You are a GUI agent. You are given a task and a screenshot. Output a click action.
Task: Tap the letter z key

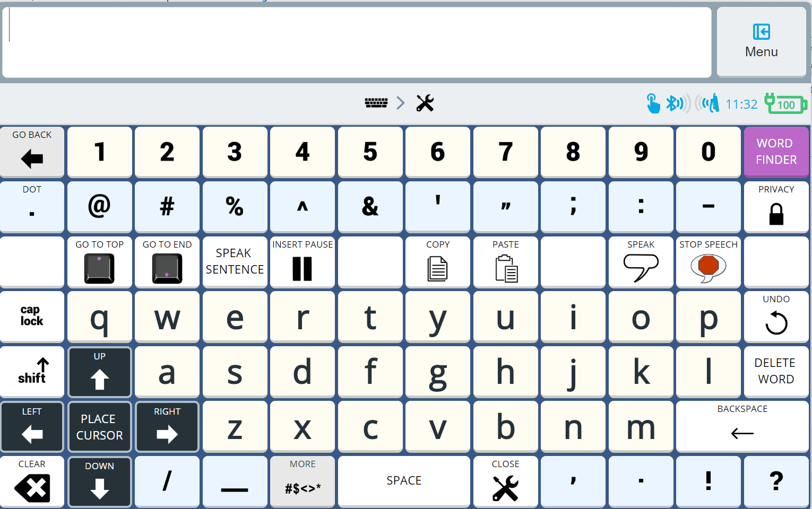pyautogui.click(x=235, y=426)
